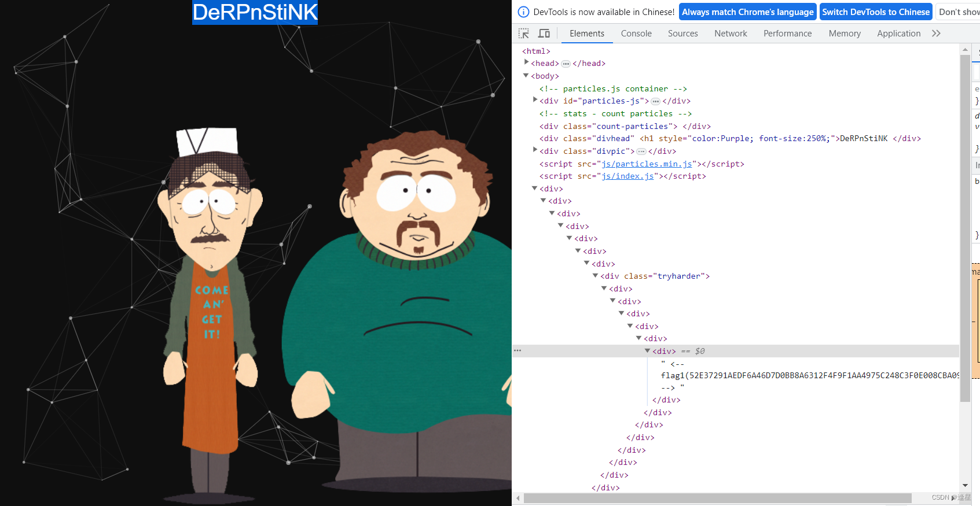The image size is (980, 506).
Task: Switch to the Elements tab
Action: click(587, 34)
